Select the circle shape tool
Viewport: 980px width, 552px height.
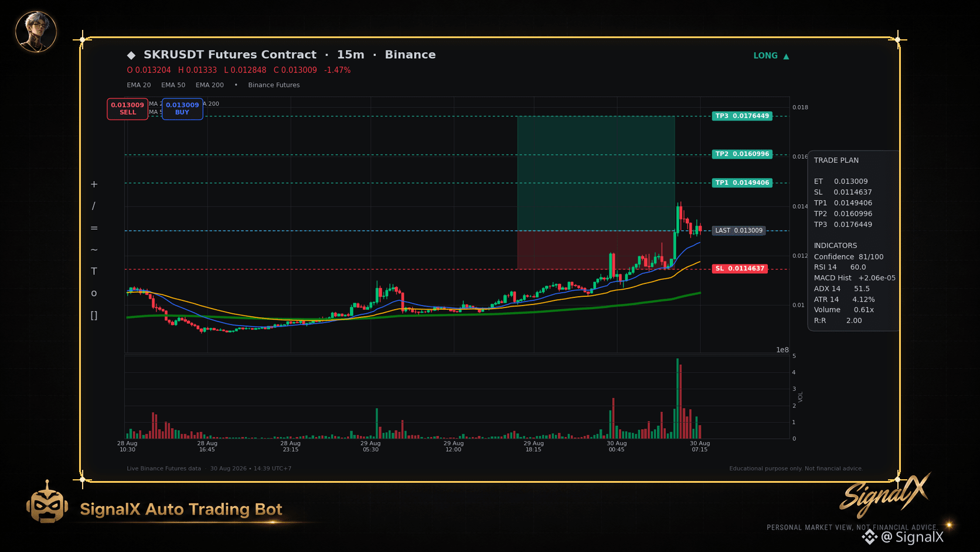click(94, 293)
